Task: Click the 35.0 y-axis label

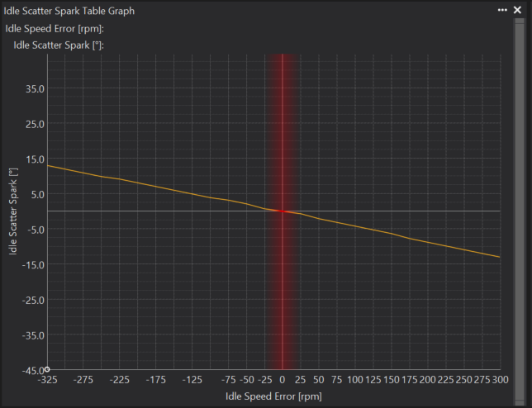Action: click(x=35, y=89)
